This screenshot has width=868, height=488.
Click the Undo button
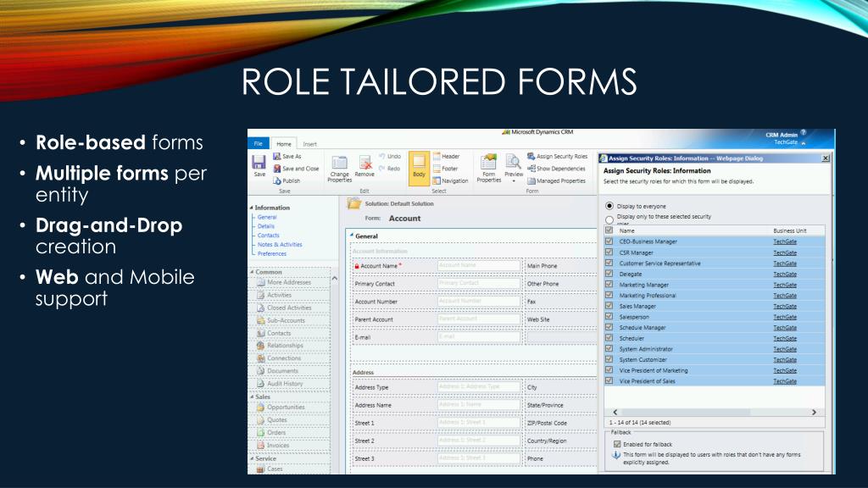click(390, 157)
